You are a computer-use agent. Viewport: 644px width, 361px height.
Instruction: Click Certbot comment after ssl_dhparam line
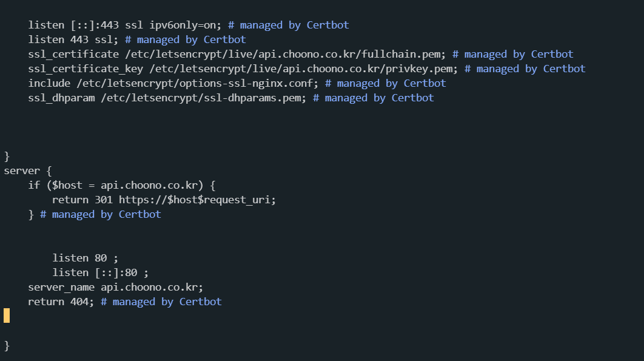(x=374, y=98)
